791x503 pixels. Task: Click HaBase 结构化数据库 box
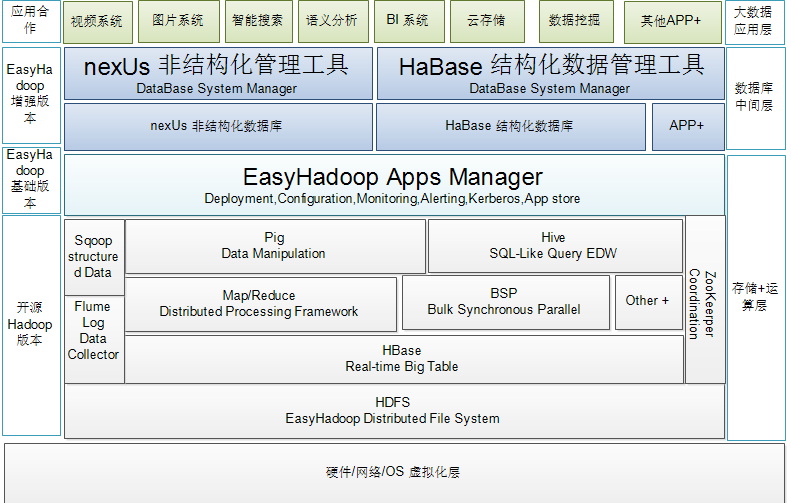(511, 127)
